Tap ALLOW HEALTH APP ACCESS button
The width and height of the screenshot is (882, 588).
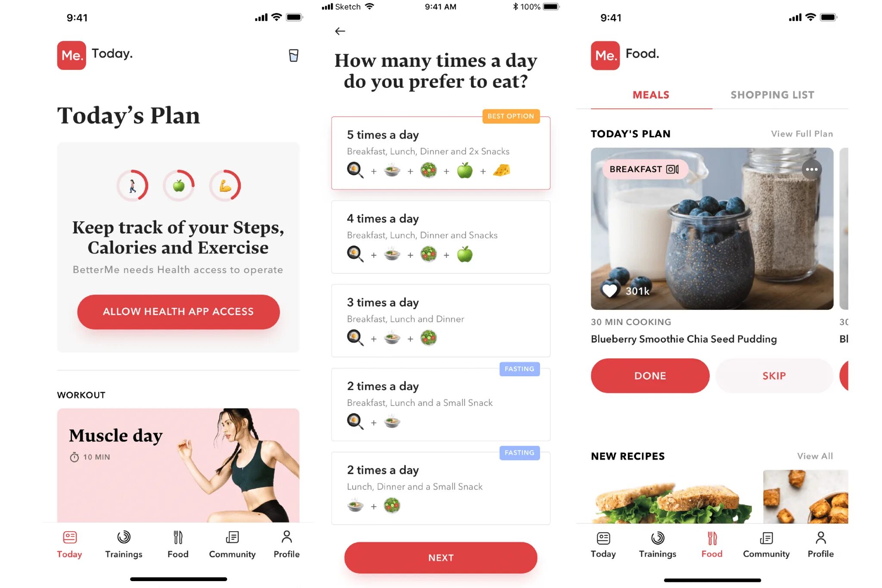tap(178, 312)
